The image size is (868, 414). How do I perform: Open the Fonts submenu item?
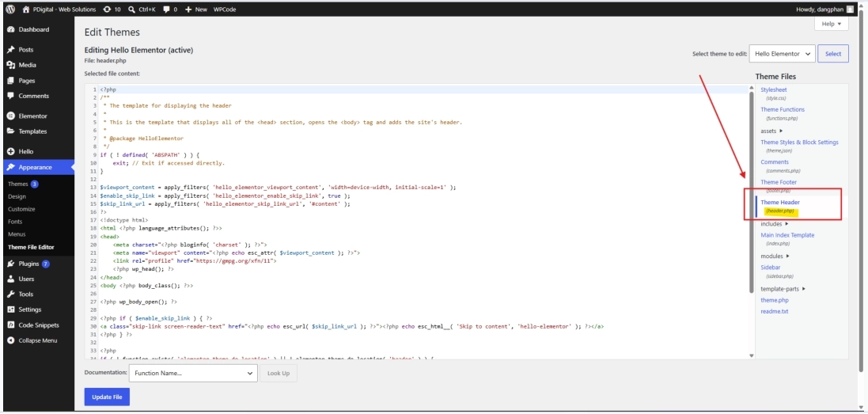click(x=15, y=222)
